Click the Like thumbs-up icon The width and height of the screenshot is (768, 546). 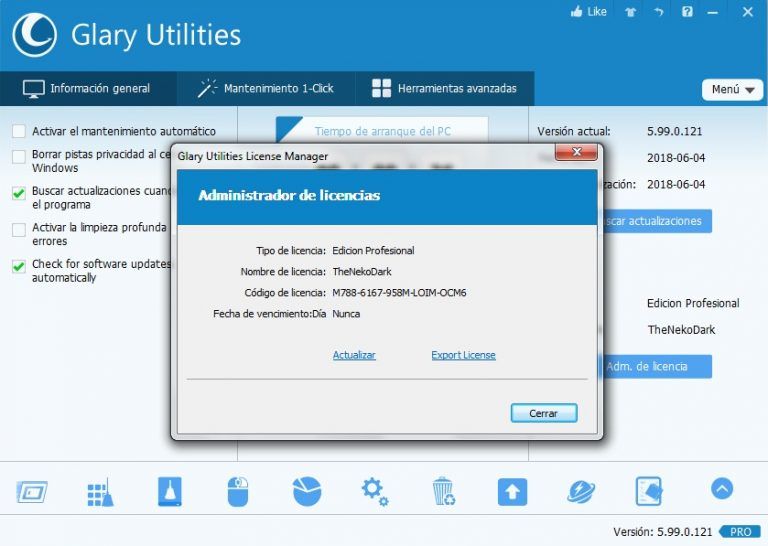(577, 11)
